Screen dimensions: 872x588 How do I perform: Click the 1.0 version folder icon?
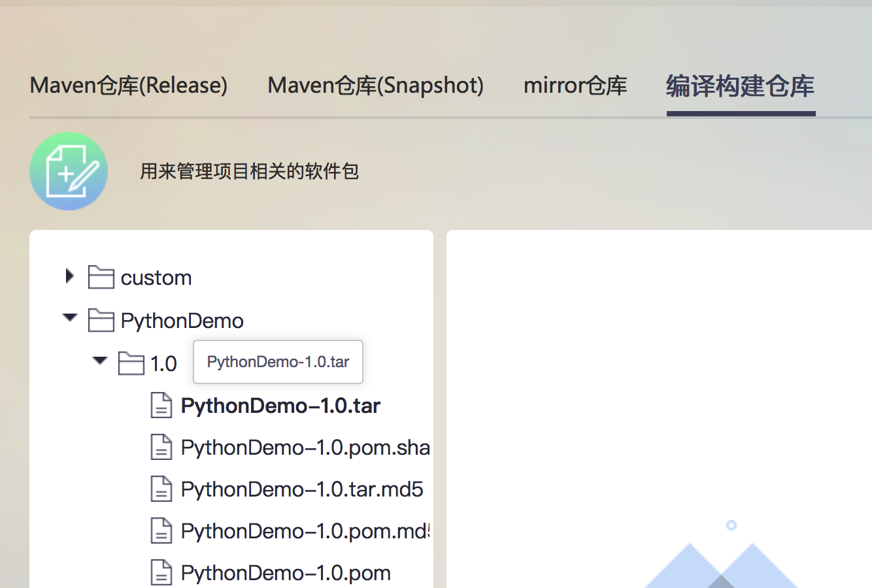pyautogui.click(x=131, y=363)
